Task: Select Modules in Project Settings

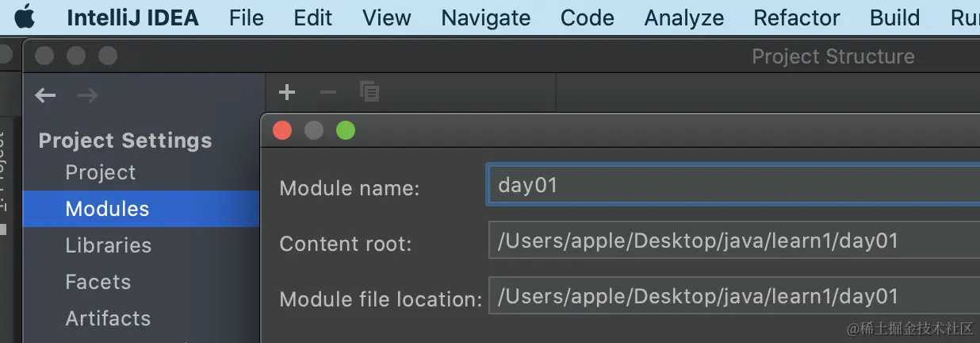Action: tap(107, 209)
